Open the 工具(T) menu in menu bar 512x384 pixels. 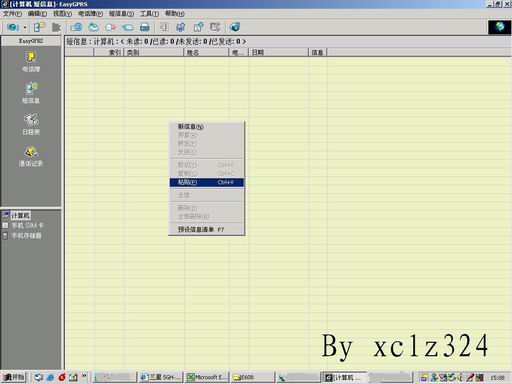click(x=149, y=13)
